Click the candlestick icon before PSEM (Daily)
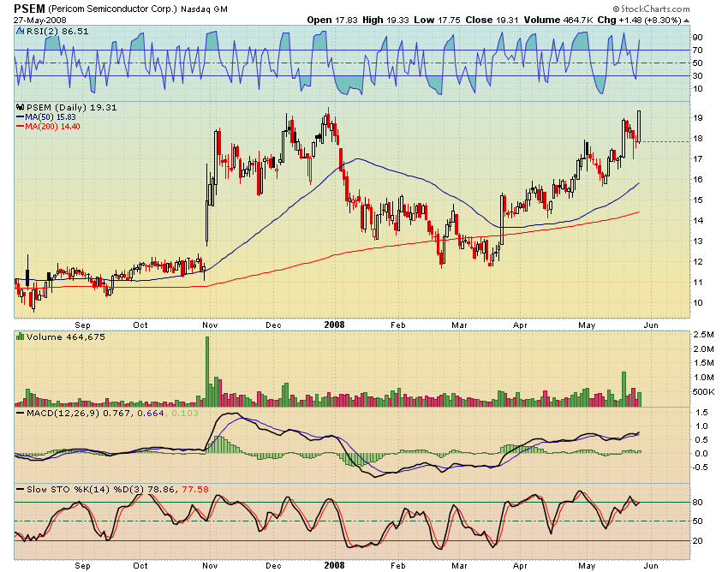 click(x=20, y=107)
